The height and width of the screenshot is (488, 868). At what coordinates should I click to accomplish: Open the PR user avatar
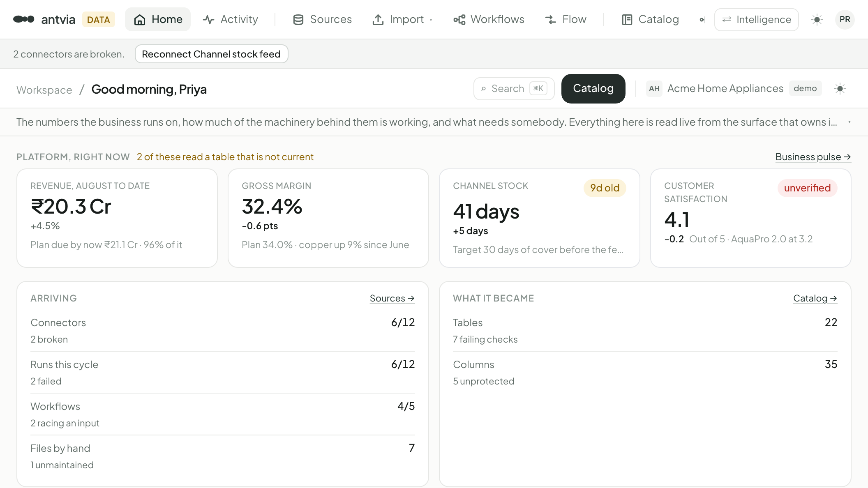pos(845,19)
